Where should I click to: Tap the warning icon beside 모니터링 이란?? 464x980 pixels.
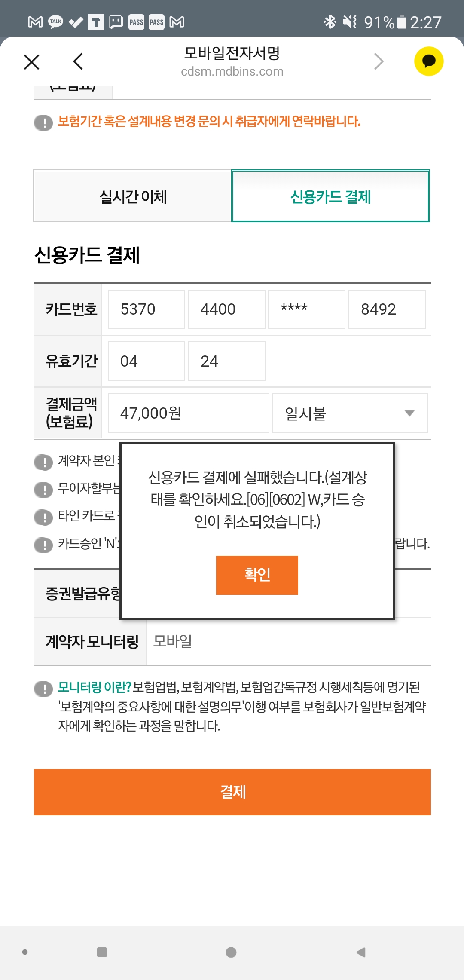click(43, 689)
